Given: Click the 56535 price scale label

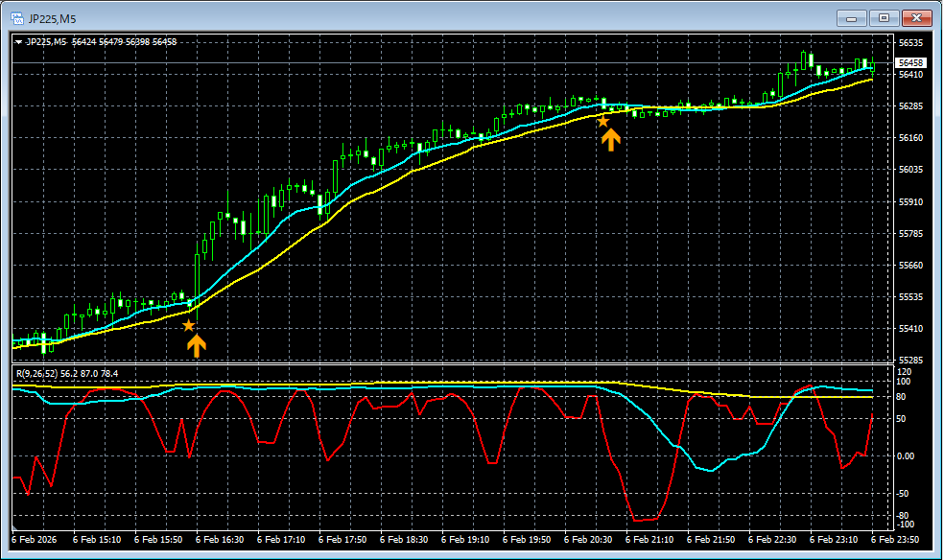Looking at the screenshot, I should 910,43.
